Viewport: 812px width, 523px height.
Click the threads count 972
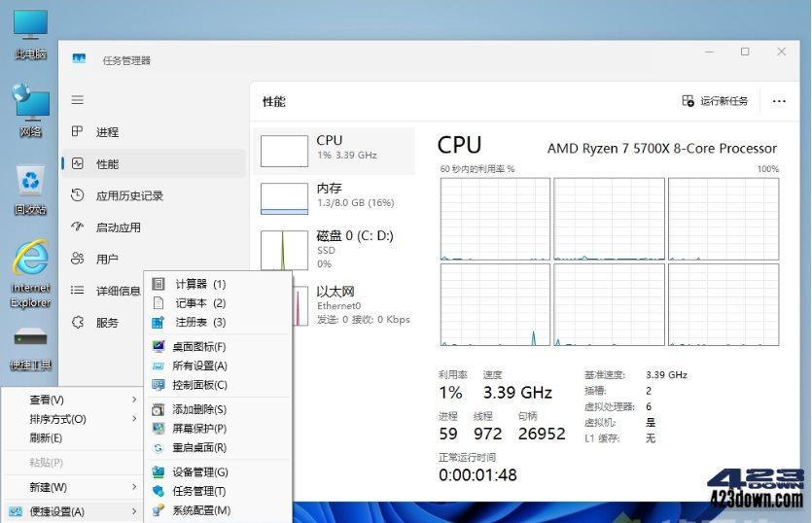point(488,434)
